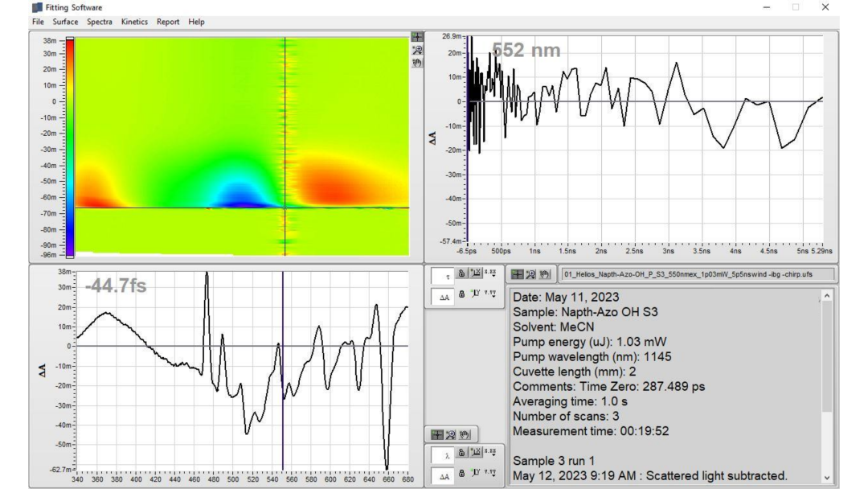
Task: Activate the zoom tool beside the surface map
Action: pos(417,50)
